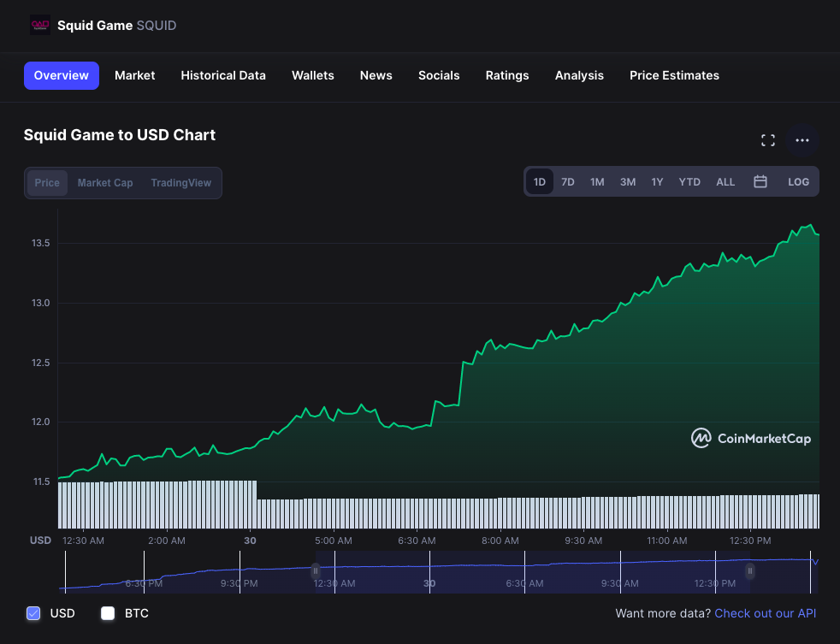Click the 13.5 y-axis price label
Image resolution: width=840 pixels, height=644 pixels.
click(x=41, y=243)
